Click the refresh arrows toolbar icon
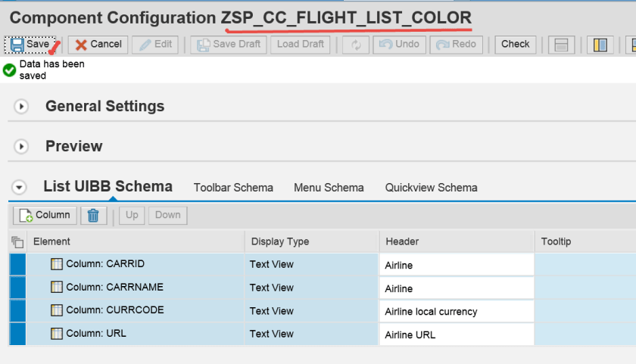Screen dimensions: 636x364 click(355, 45)
